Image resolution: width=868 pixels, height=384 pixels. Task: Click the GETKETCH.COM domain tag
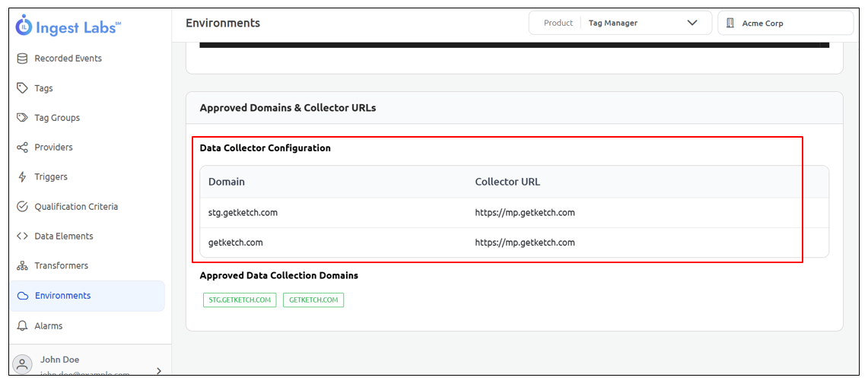point(313,300)
